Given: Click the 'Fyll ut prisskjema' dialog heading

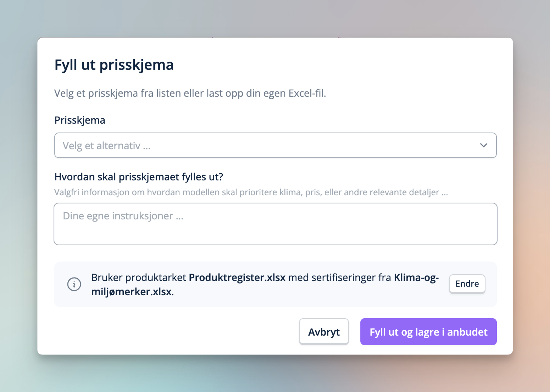Looking at the screenshot, I should click(114, 65).
